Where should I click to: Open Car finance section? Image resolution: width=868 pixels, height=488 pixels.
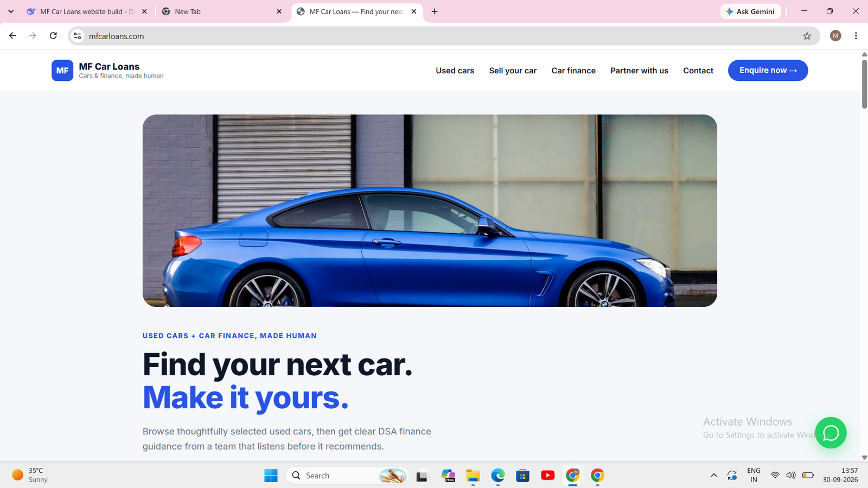573,70
